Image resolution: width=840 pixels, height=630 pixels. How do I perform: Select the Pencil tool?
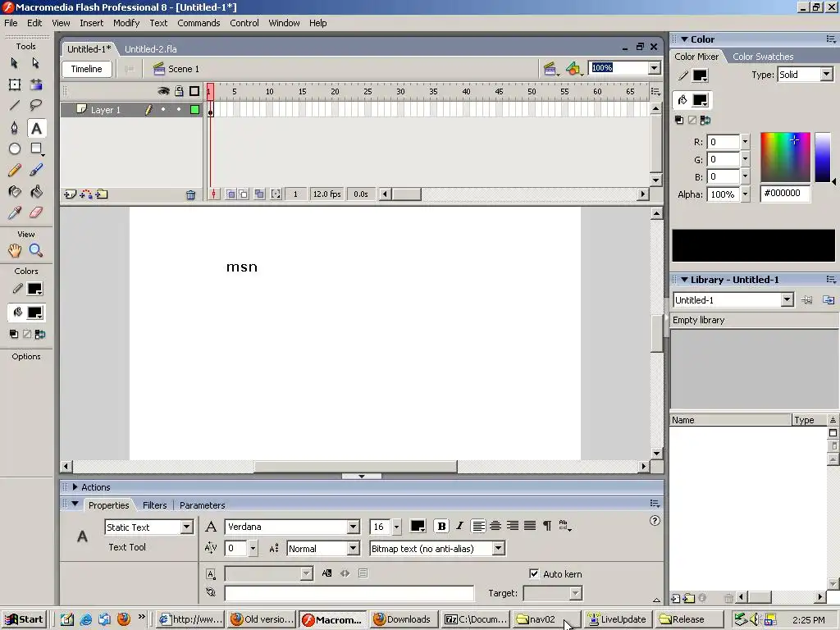[x=15, y=171]
